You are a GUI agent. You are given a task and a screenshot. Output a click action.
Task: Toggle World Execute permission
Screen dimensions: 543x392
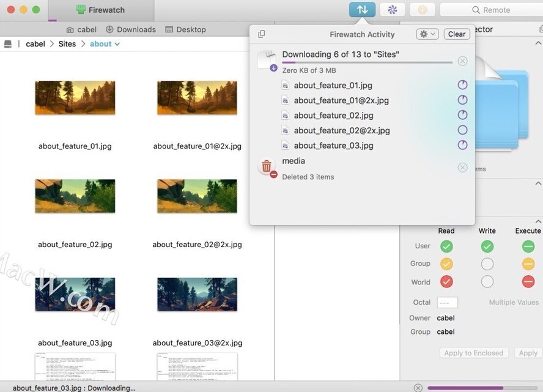tap(528, 281)
